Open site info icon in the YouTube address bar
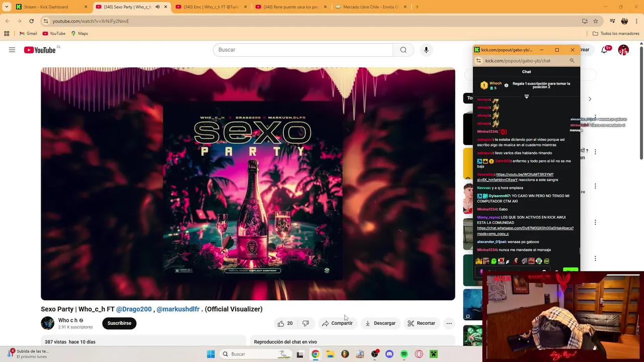 pyautogui.click(x=46, y=21)
